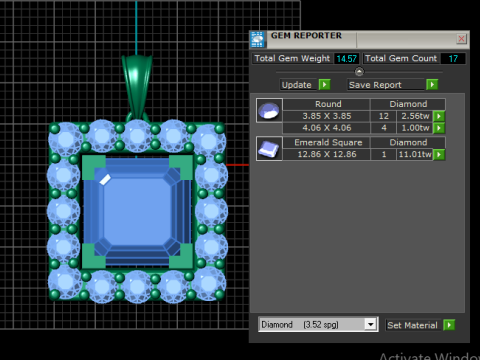Click the Set Material button
Image resolution: width=480 pixels, height=360 pixels.
[x=413, y=325]
